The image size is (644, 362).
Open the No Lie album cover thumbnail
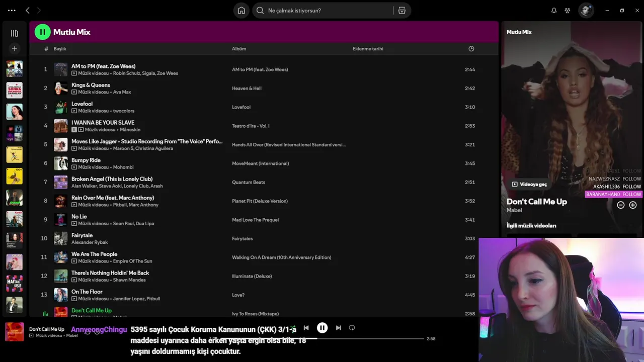[61, 220]
